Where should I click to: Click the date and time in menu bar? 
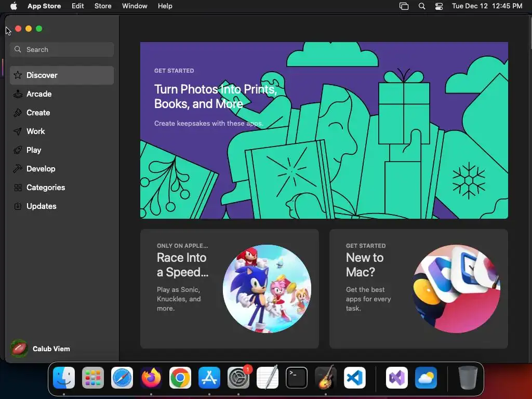click(487, 6)
